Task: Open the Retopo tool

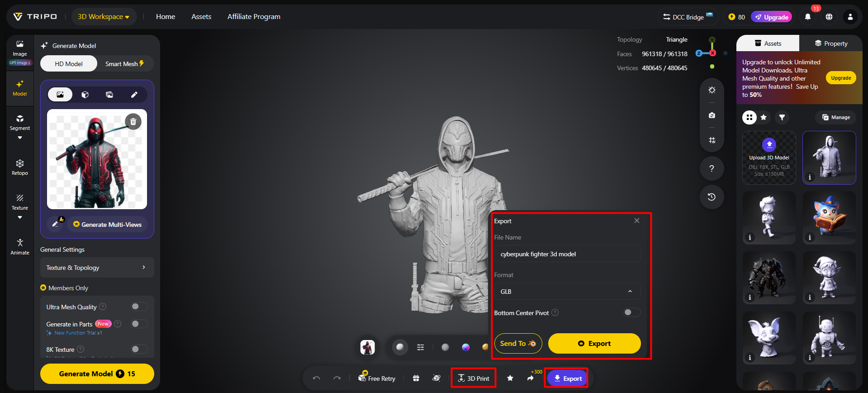Action: click(20, 167)
